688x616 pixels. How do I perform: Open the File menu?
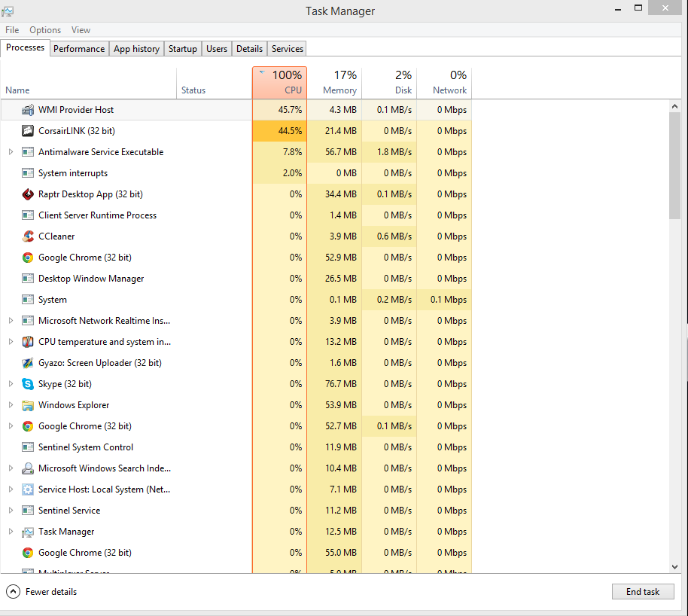pos(12,30)
